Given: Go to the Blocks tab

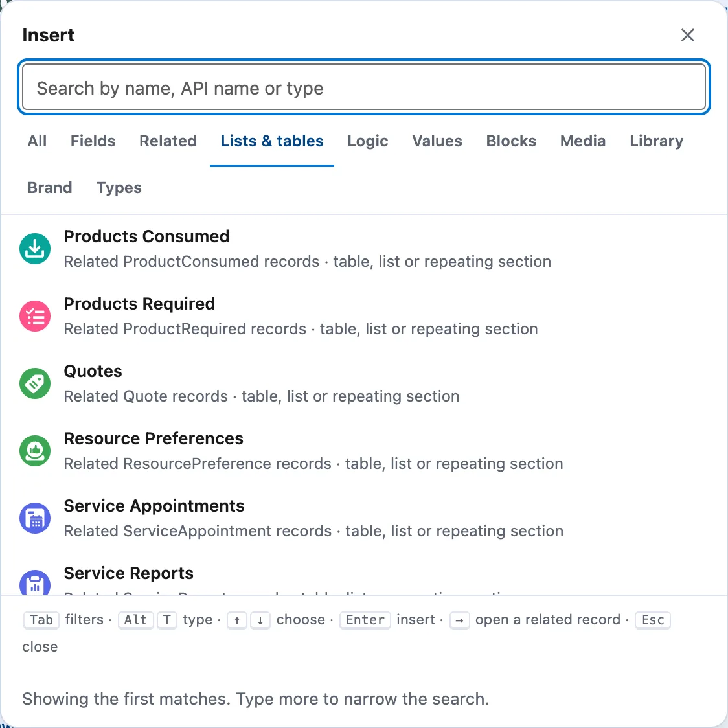Looking at the screenshot, I should (511, 141).
